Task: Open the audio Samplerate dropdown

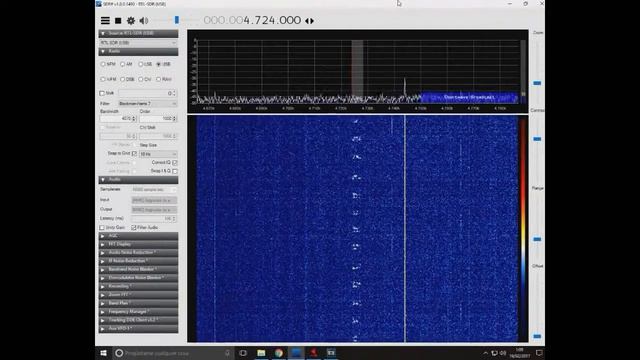Action: point(154,190)
